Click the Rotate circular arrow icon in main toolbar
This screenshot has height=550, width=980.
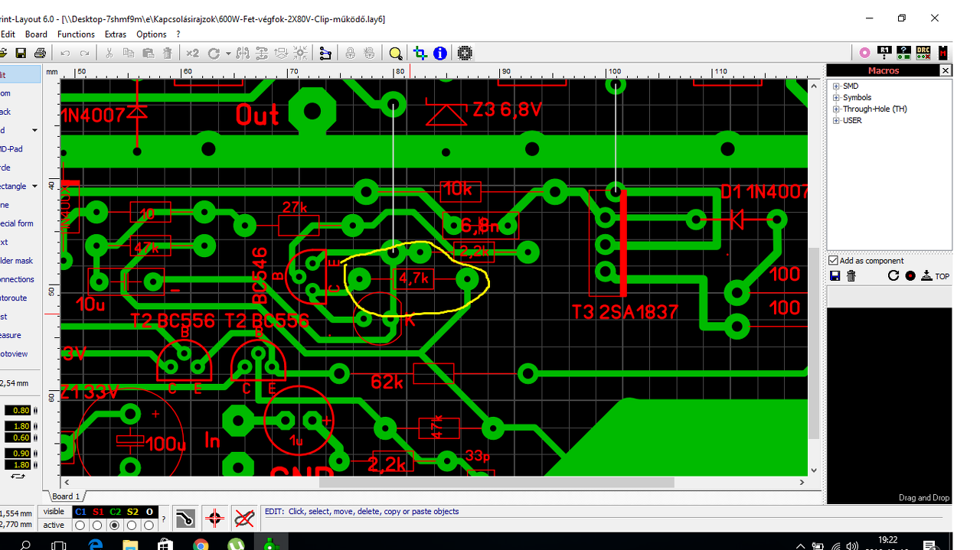tap(214, 54)
